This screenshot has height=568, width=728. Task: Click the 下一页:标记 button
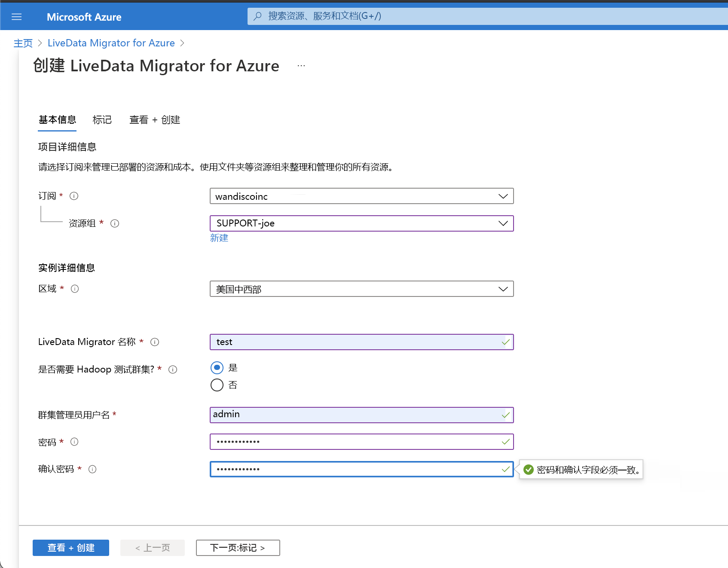(238, 547)
